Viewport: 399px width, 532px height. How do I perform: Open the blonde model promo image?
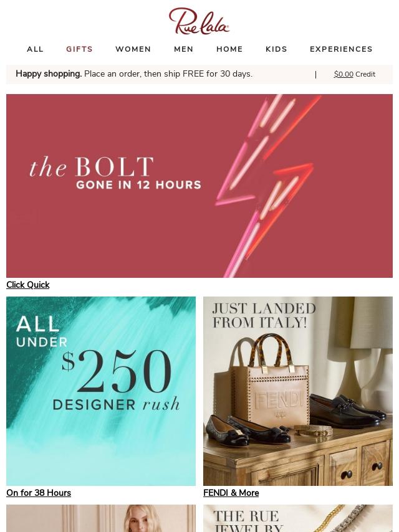pos(101,518)
